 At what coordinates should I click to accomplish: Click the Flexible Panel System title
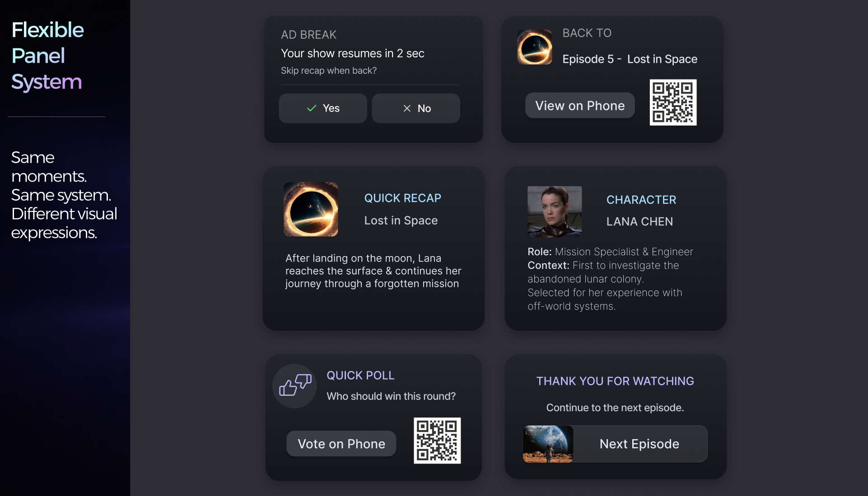click(x=47, y=56)
